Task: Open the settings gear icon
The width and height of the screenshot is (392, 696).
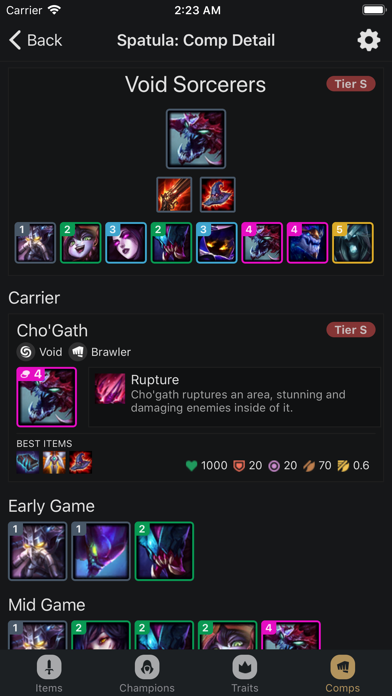Action: [x=369, y=40]
